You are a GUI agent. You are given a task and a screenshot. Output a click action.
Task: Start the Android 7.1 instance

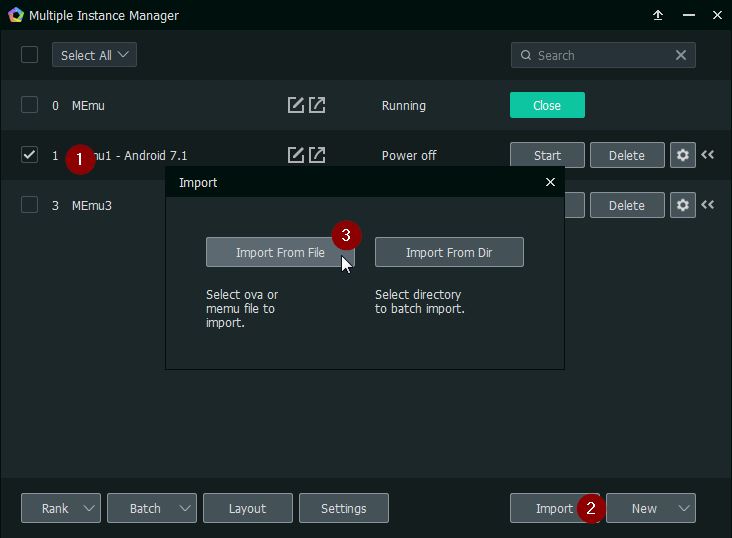click(547, 155)
